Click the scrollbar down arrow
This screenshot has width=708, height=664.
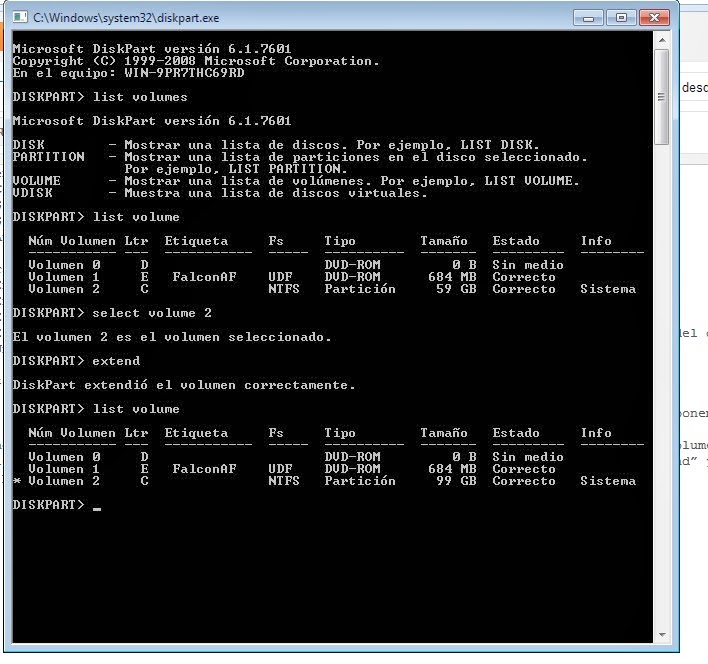pos(662,635)
